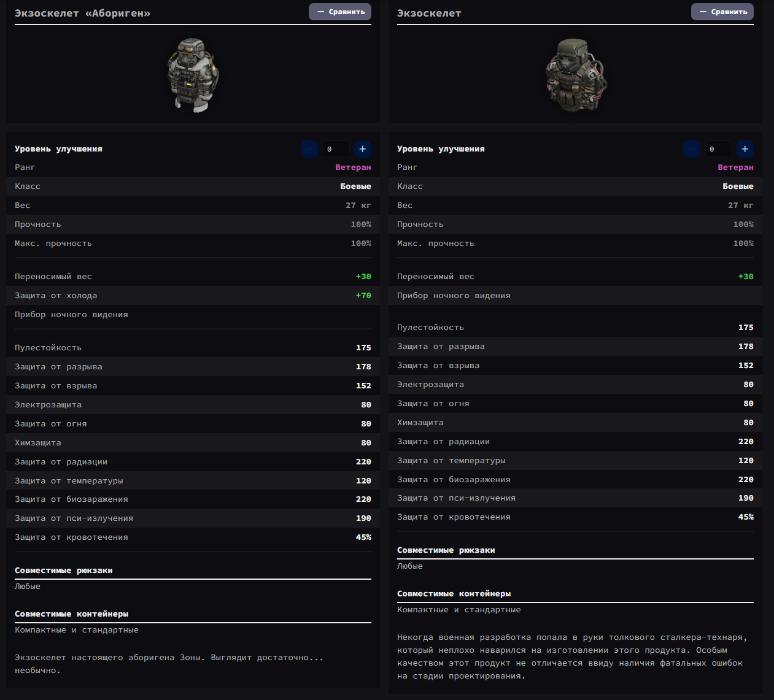Viewport: 774px width, 700px height.
Task: Click +30 Переносимый вес value in right card
Action: [x=746, y=277]
